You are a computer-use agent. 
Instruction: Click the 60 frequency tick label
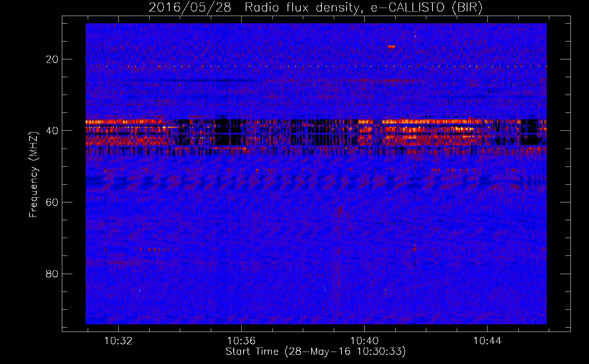coord(52,202)
